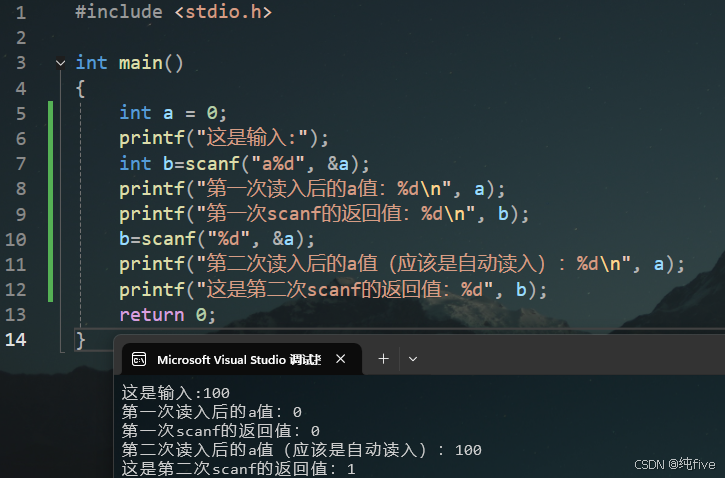Click the closing brace on line 14

click(80, 341)
